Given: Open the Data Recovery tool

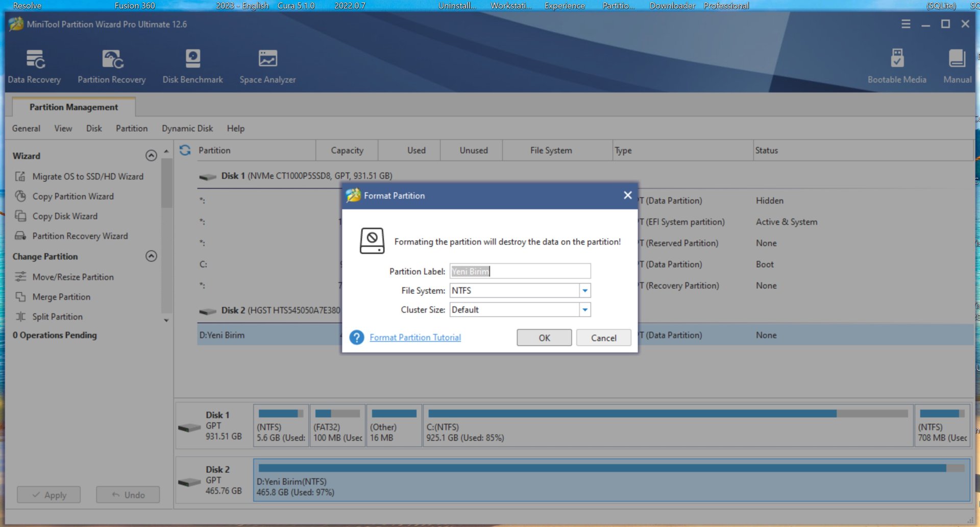Looking at the screenshot, I should pos(34,66).
